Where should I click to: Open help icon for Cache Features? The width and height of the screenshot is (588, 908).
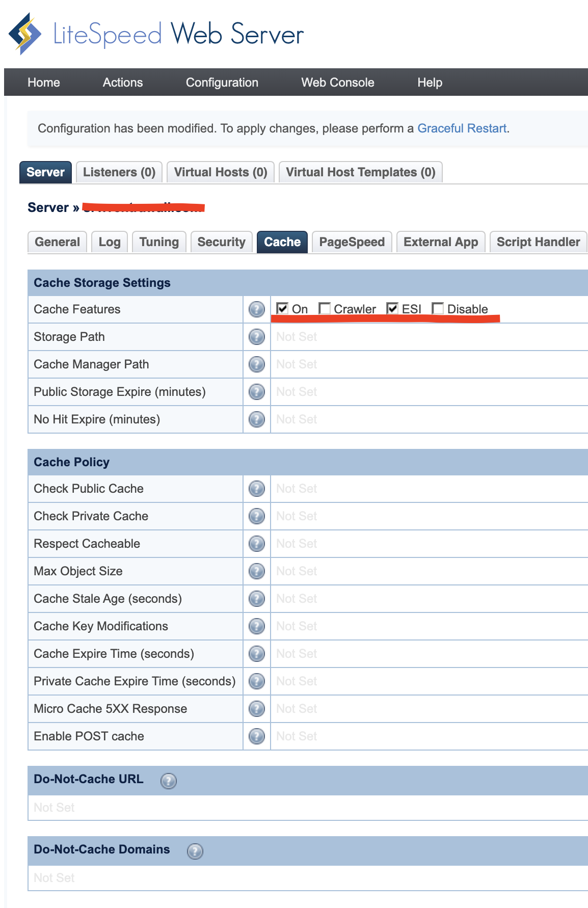tap(257, 309)
